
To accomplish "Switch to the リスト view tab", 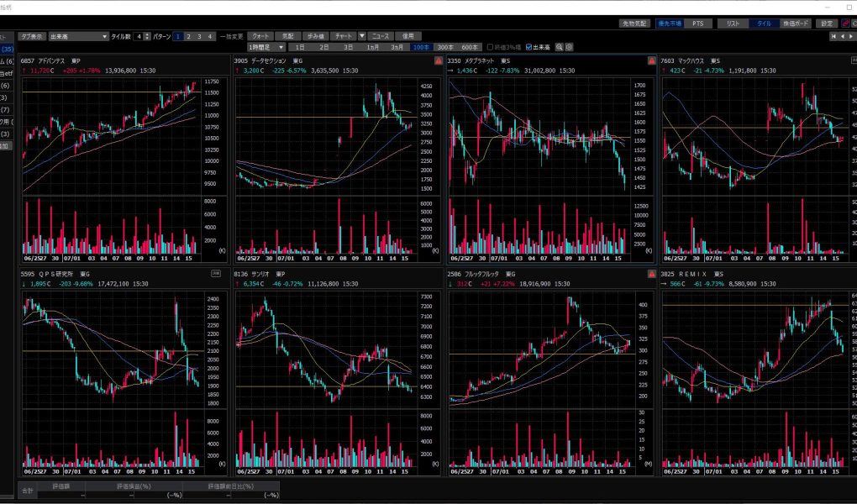I will click(733, 24).
